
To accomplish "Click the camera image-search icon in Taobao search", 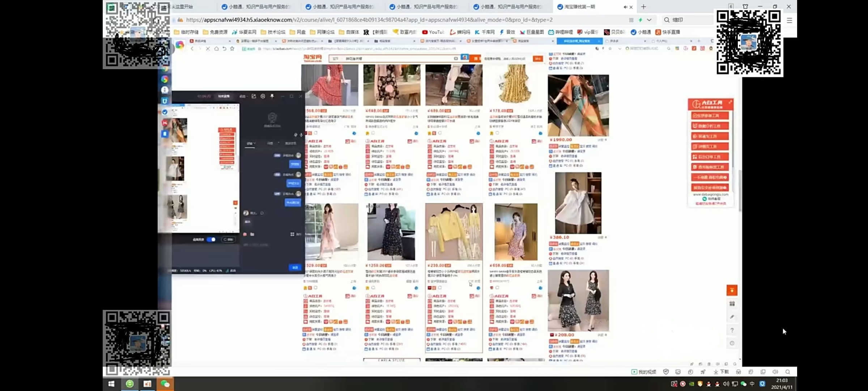I will (x=456, y=58).
